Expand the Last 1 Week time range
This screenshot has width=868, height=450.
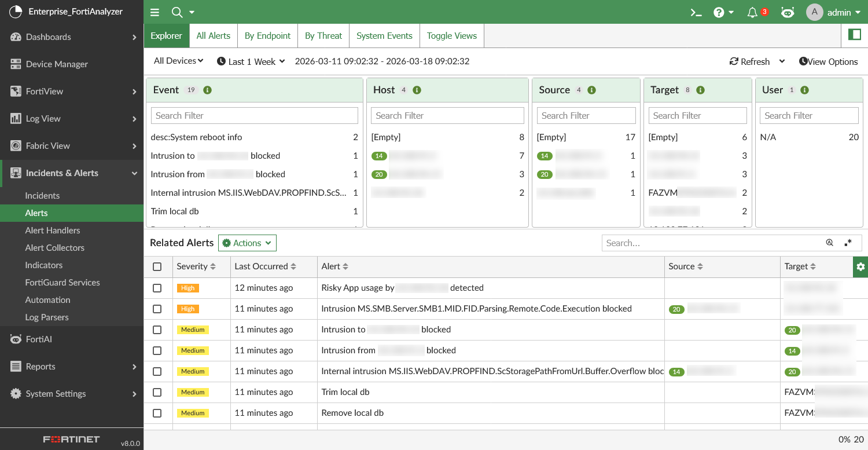click(251, 61)
